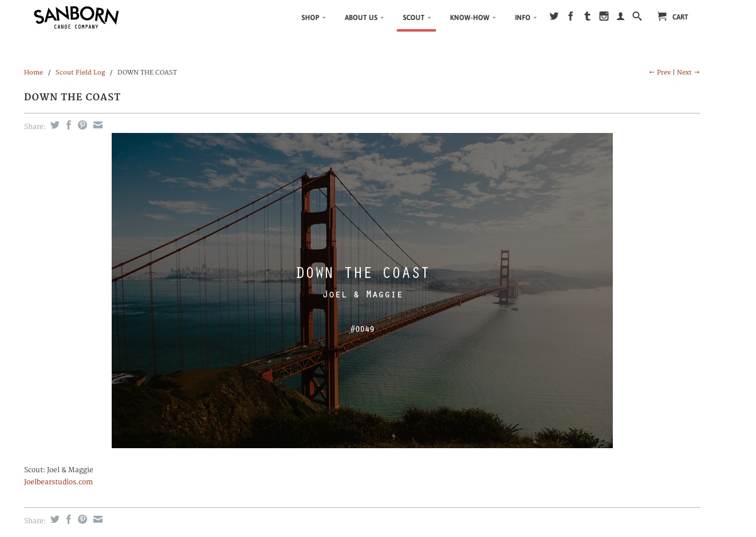Share on Twitter using top share icon
The width and height of the screenshot is (756, 537).
click(55, 125)
